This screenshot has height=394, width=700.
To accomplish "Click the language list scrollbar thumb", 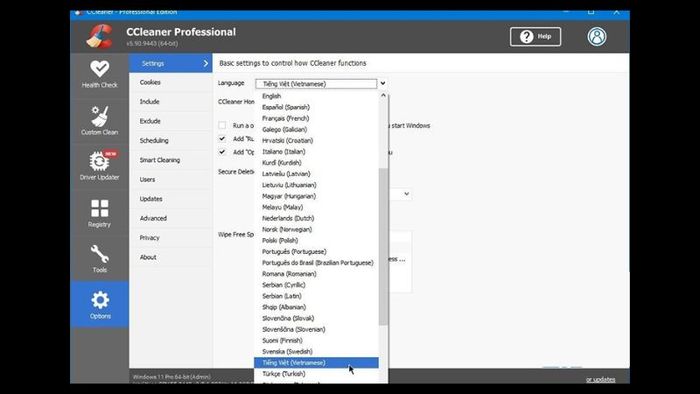I will 383,247.
